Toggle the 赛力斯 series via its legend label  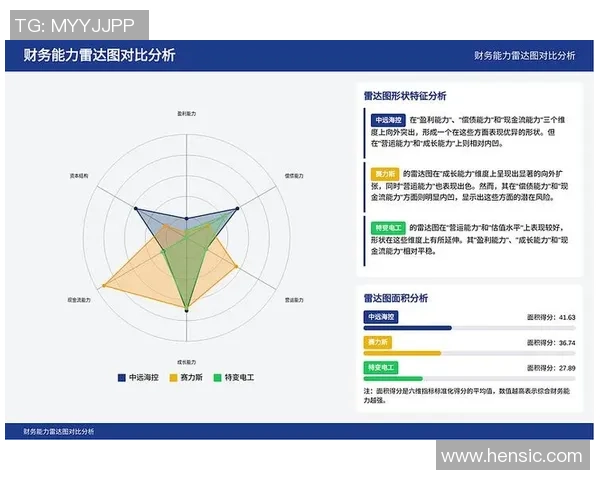191,377
